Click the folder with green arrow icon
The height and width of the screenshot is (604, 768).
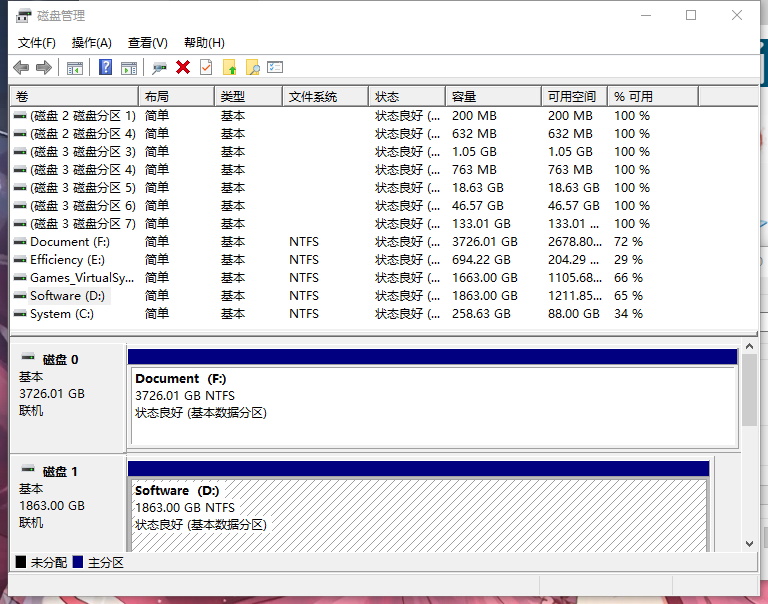229,68
